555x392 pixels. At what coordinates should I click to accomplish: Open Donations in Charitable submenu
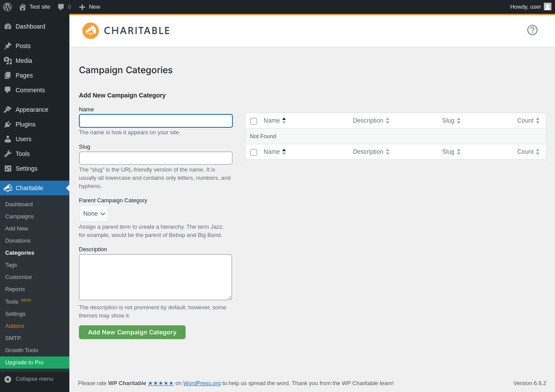click(18, 240)
